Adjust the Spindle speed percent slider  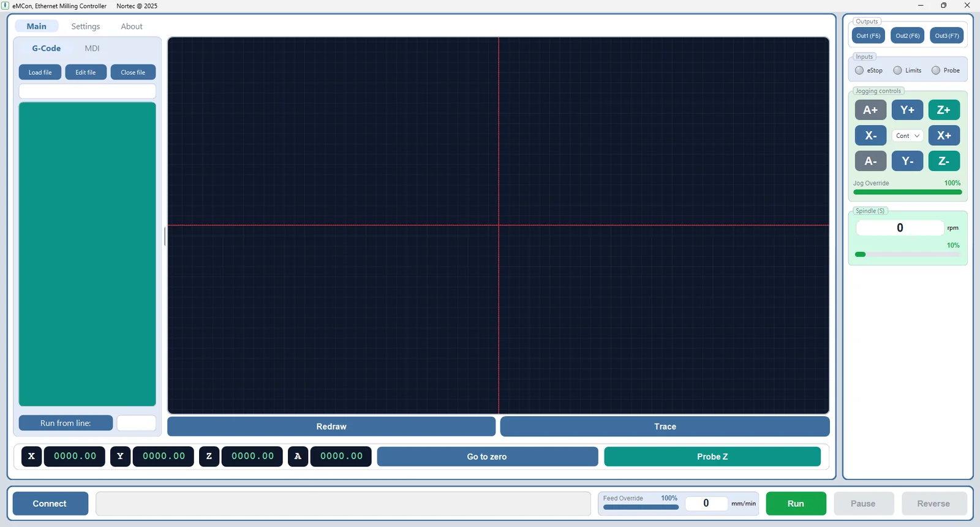tap(907, 254)
